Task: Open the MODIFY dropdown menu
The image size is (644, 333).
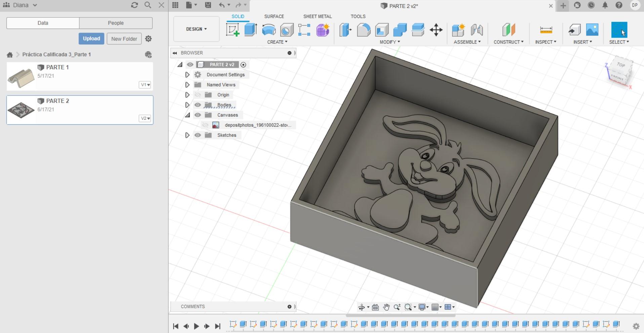Action: tap(390, 42)
